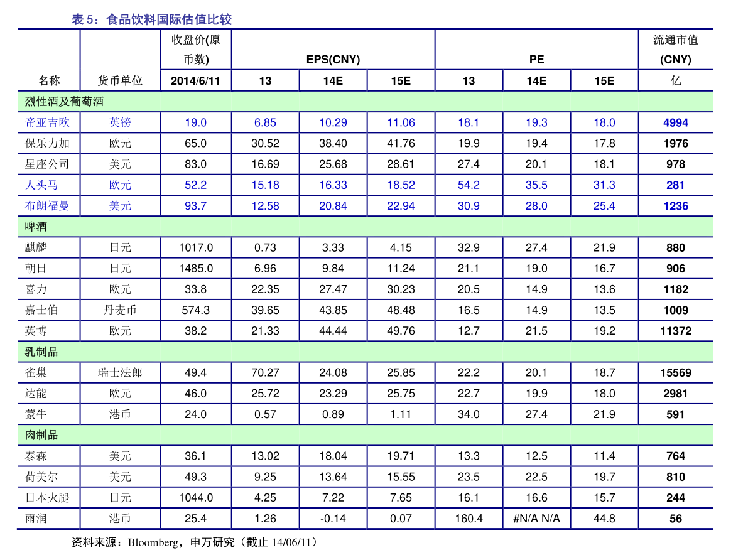The height and width of the screenshot is (560, 748).
Task: Click 英博 market value 11372
Action: [676, 331]
